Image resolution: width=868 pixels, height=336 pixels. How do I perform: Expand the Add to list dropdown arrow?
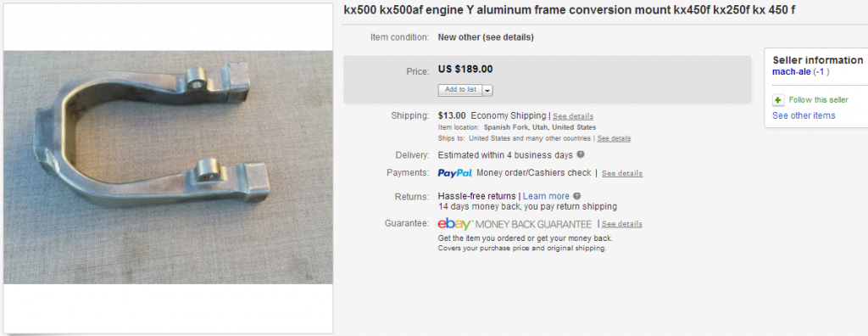[487, 91]
